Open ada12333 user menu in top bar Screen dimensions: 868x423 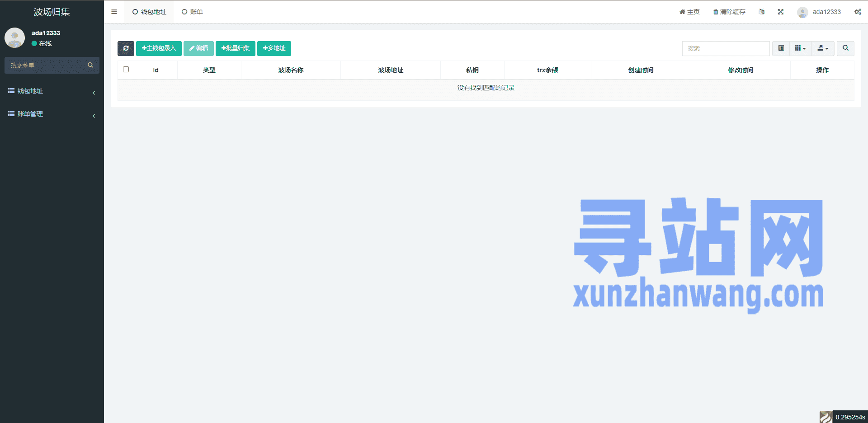click(x=819, y=12)
